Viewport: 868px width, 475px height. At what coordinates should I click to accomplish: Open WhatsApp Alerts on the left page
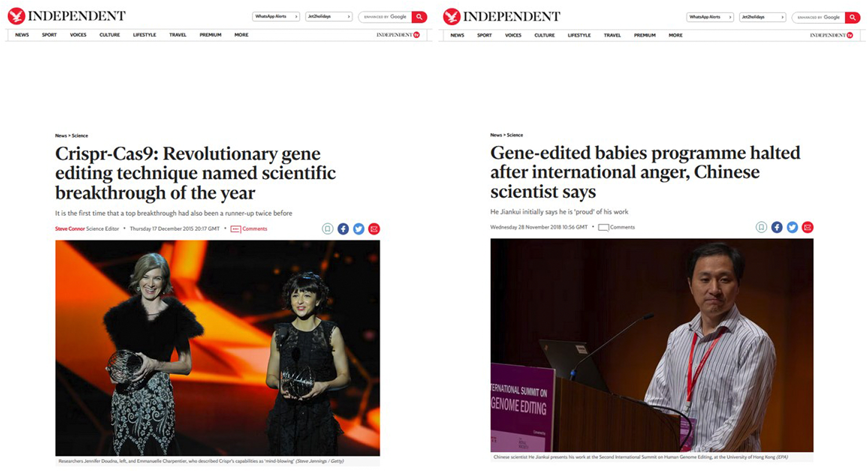click(275, 17)
